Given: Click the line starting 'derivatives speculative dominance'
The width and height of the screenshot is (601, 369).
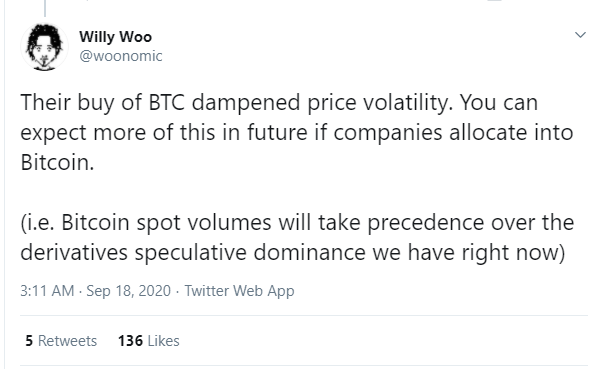Looking at the screenshot, I should click(x=293, y=253).
